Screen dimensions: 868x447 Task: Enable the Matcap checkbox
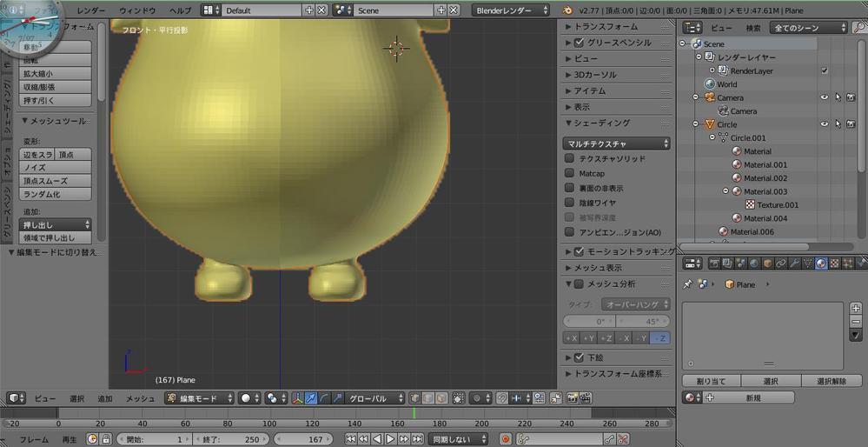tap(569, 173)
